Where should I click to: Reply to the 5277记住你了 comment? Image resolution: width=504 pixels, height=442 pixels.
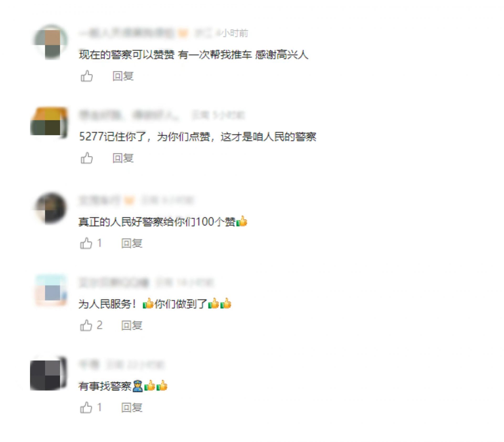click(x=123, y=158)
